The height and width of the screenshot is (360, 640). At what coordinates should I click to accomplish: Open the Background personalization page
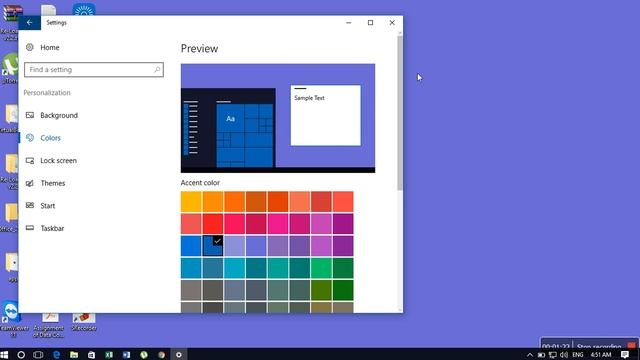(x=59, y=115)
